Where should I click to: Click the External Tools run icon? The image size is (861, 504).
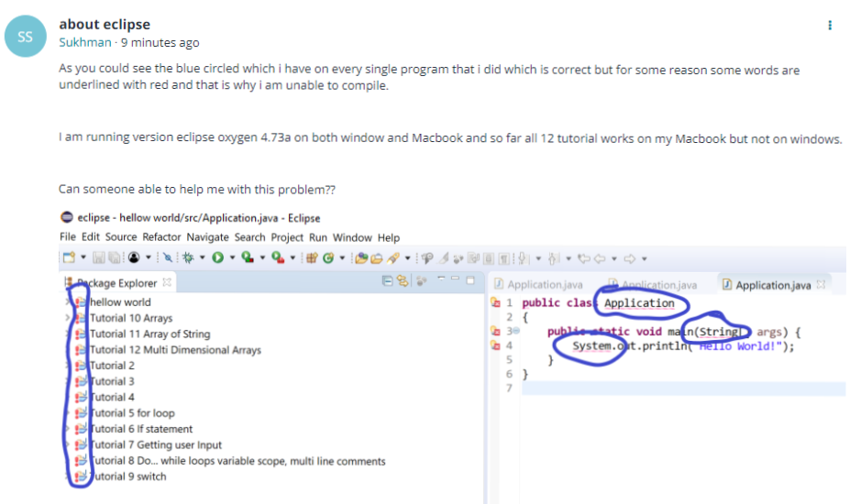(x=278, y=257)
